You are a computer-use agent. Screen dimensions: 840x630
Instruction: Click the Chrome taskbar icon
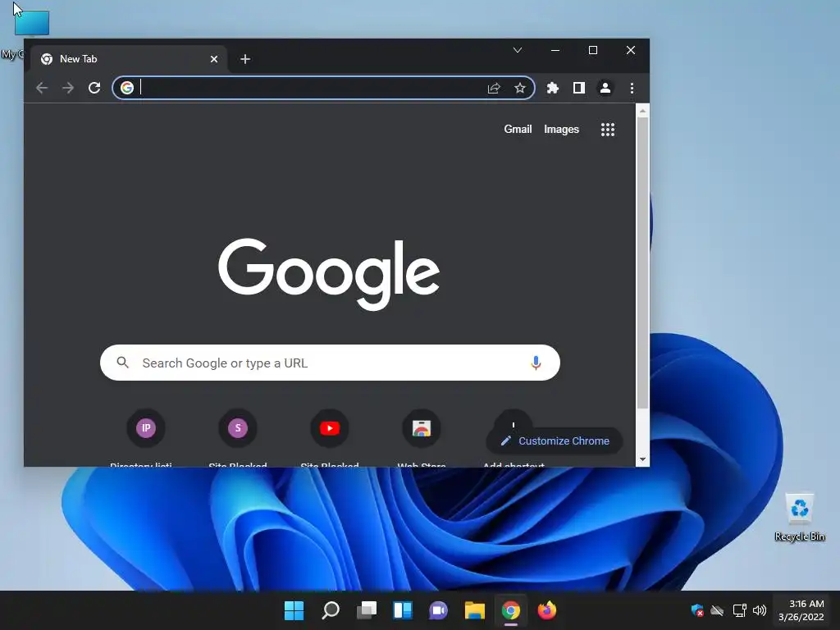point(510,610)
